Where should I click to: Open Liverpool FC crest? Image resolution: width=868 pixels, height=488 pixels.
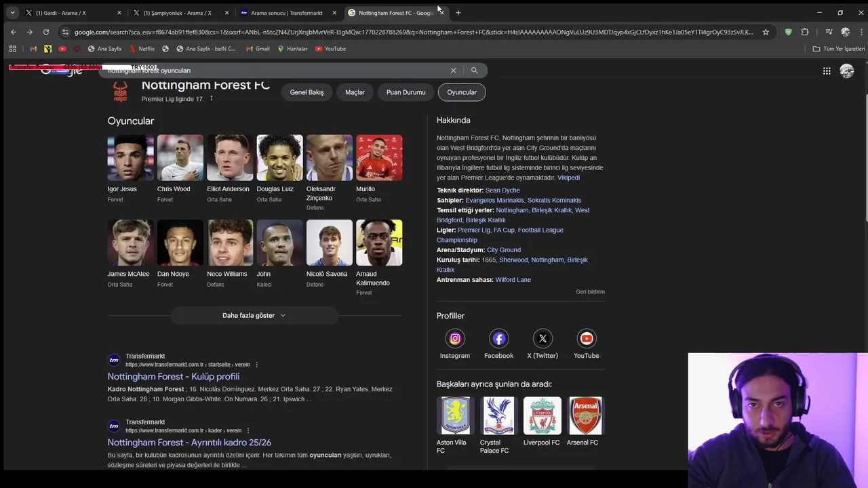[x=542, y=415]
